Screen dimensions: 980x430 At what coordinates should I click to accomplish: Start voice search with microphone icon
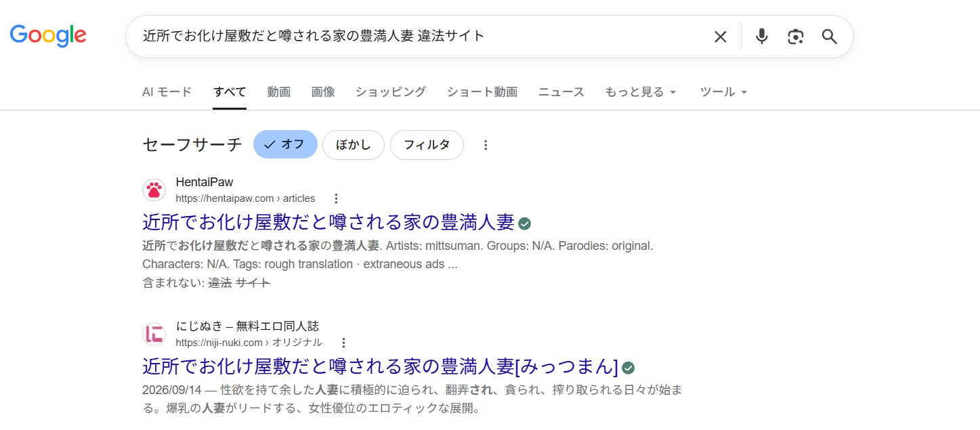762,37
